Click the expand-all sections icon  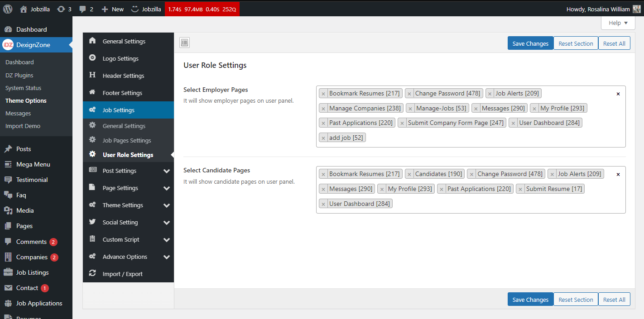pyautogui.click(x=184, y=43)
